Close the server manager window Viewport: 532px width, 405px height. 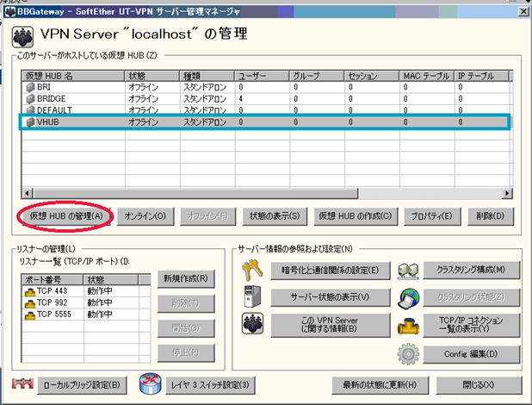tap(523, 11)
